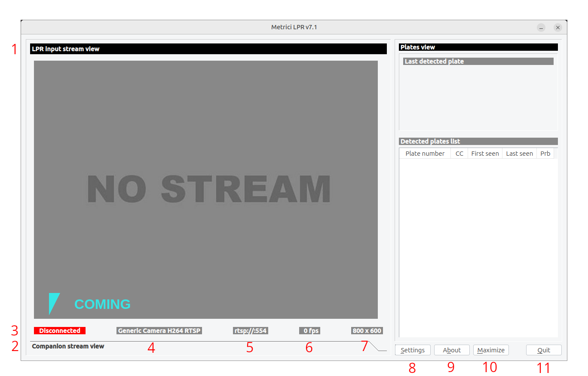Click the 800 x 600 resolution label
This screenshot has height=376, width=588.
[367, 331]
